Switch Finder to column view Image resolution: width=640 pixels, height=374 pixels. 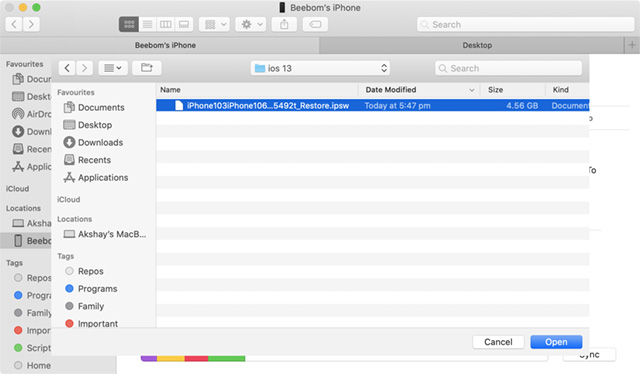[165, 24]
